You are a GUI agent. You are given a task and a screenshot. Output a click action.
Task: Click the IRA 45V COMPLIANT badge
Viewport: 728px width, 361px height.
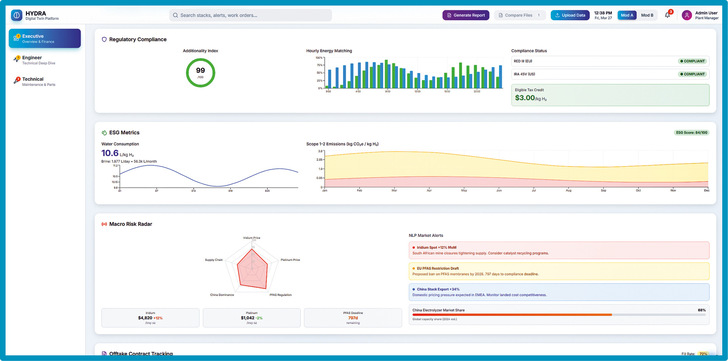691,74
